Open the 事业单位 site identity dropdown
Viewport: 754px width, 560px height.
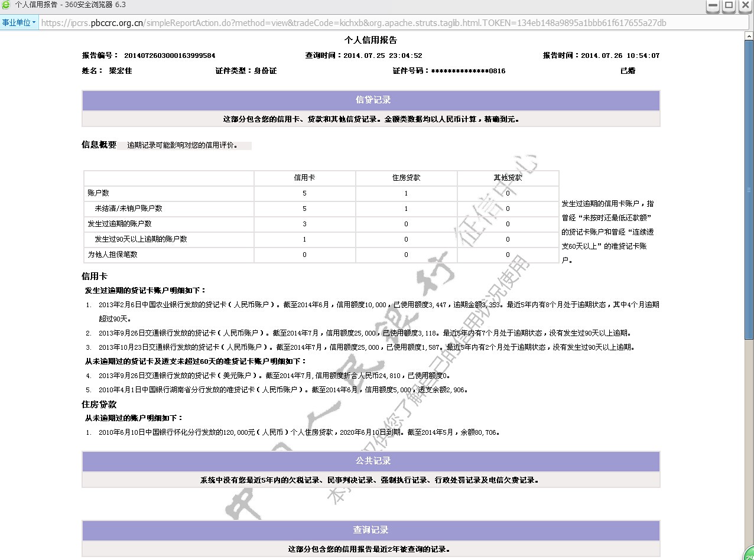(19, 23)
